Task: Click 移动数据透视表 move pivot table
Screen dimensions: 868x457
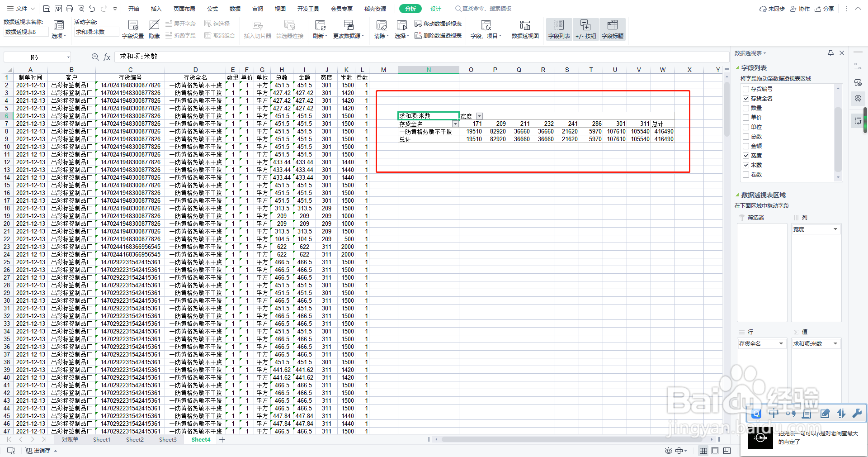Action: tap(438, 24)
